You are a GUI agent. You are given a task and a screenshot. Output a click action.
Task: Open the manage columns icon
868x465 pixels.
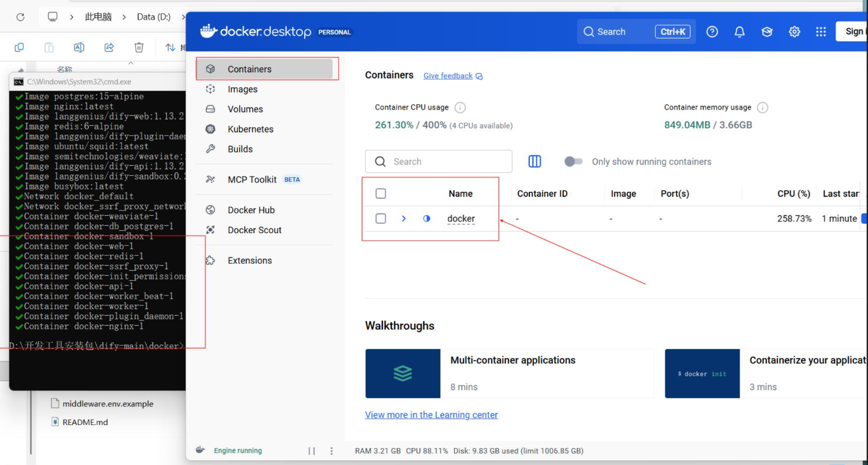tap(535, 162)
